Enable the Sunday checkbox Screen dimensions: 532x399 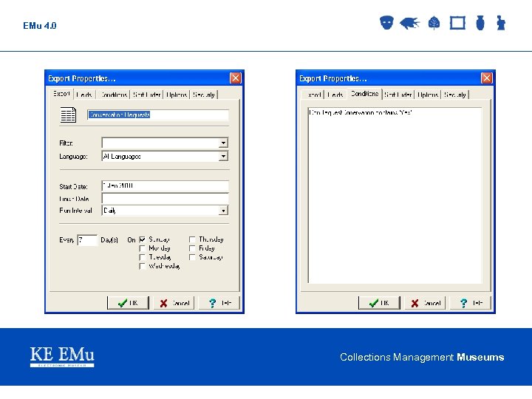coord(143,239)
